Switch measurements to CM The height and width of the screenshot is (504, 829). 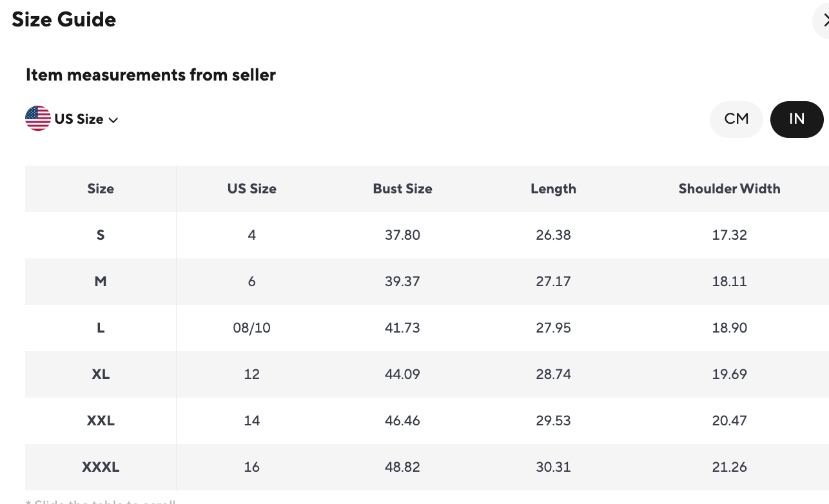coord(736,119)
